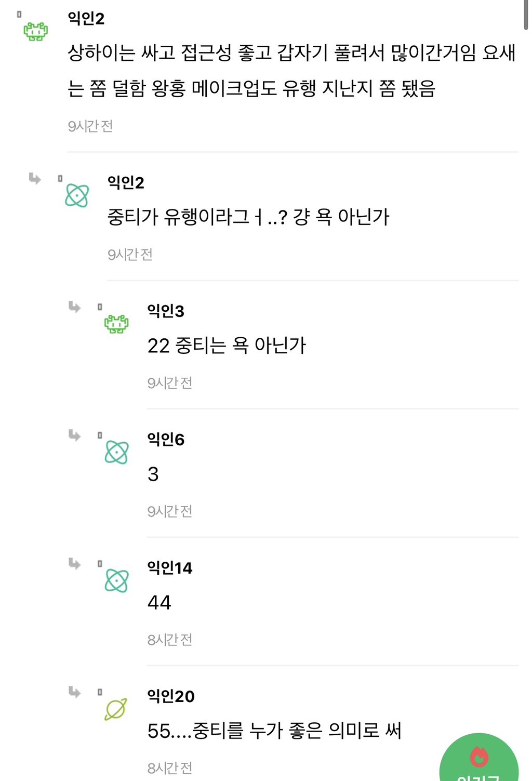This screenshot has height=781, width=532.
Task: Tap the atom avatar beside 익인14
Action: pos(117,581)
